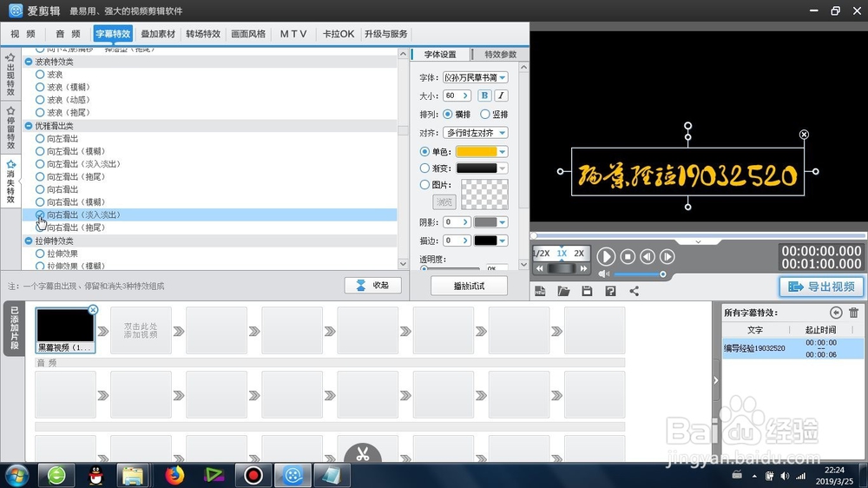Viewport: 868px width, 488px height.
Task: Delete the subtitle effect with the trash icon
Action: 853,313
